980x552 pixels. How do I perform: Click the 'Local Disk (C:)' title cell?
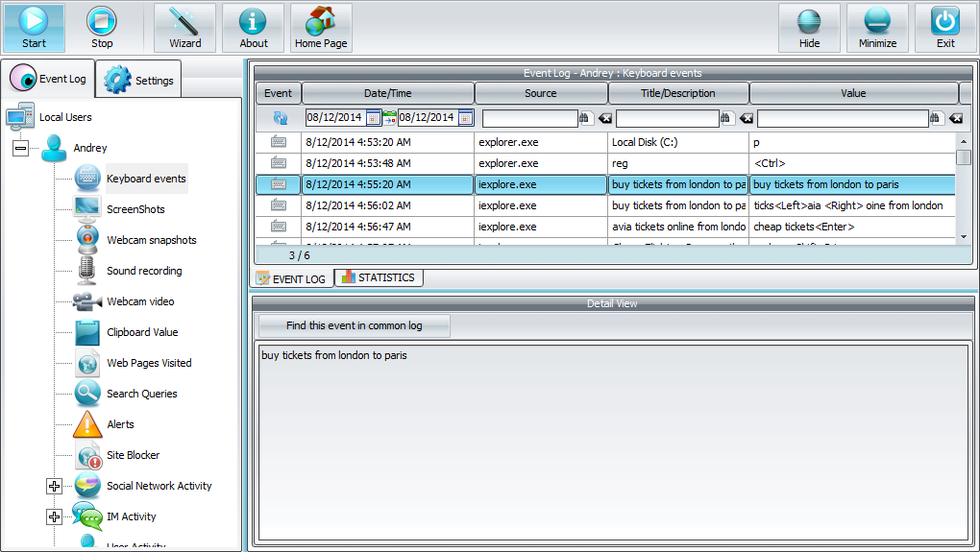[677, 142]
